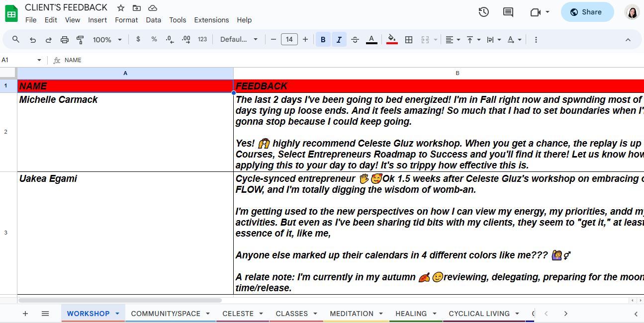This screenshot has width=644, height=323.
Task: Open the red fill color picker
Action: pos(392,39)
